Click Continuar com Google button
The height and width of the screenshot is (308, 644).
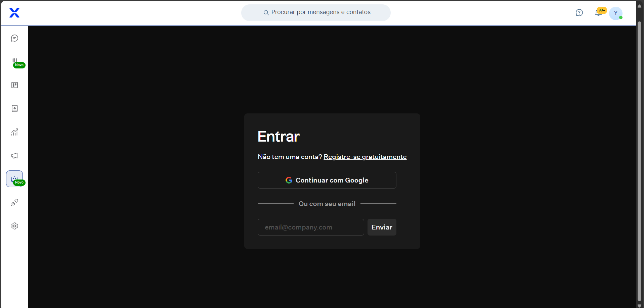327,180
